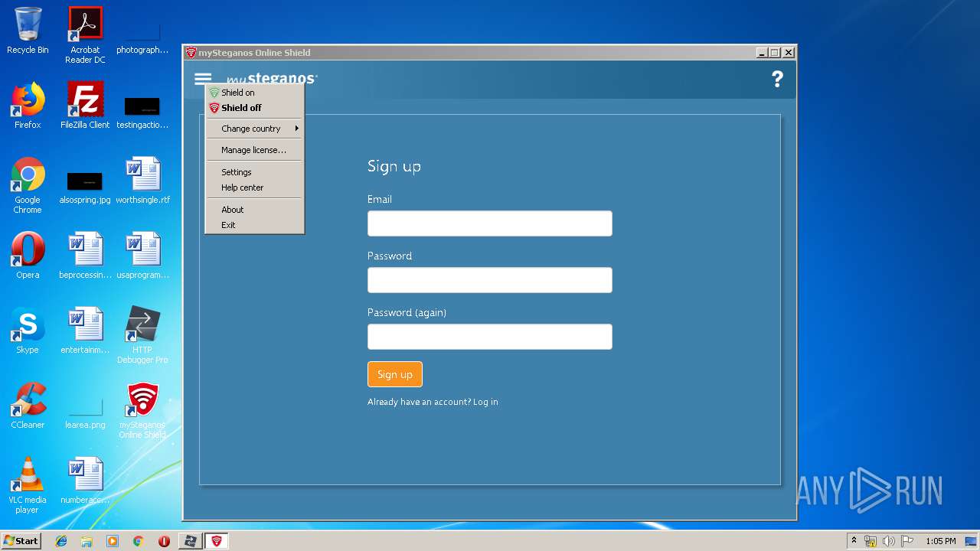980x551 pixels.
Task: Select the usaprogram document icon
Action: click(142, 256)
